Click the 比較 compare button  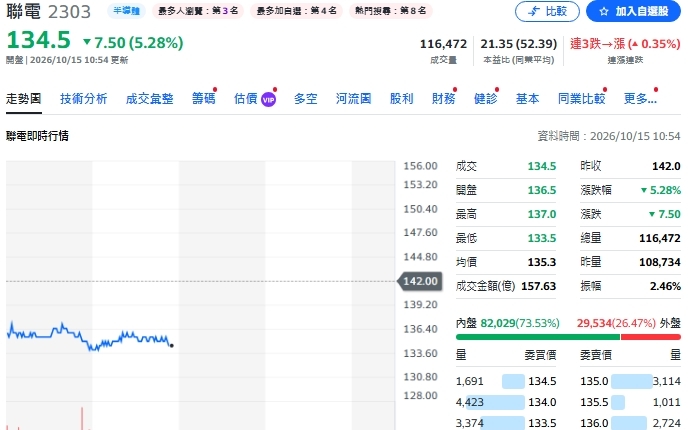pos(547,11)
